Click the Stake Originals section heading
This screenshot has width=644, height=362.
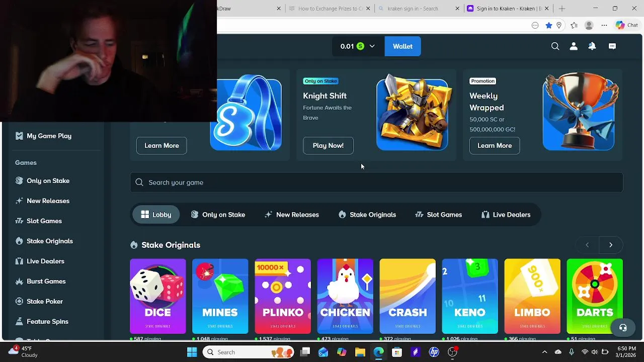point(171,245)
